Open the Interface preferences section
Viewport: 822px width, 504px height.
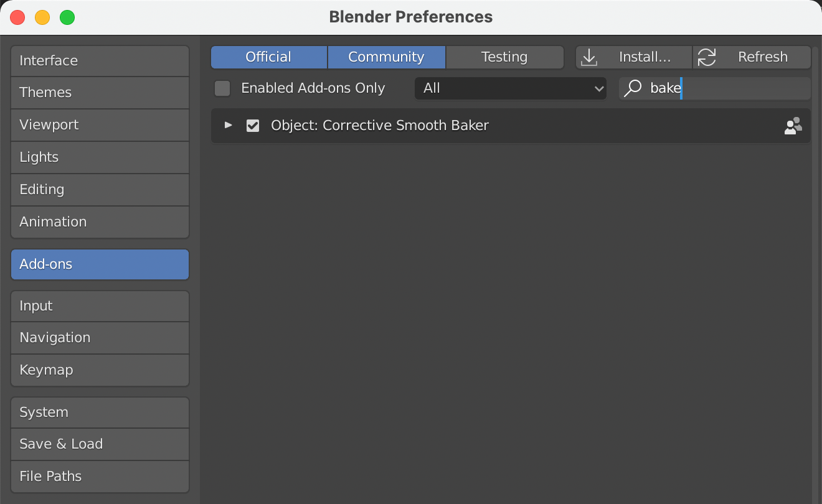click(100, 60)
